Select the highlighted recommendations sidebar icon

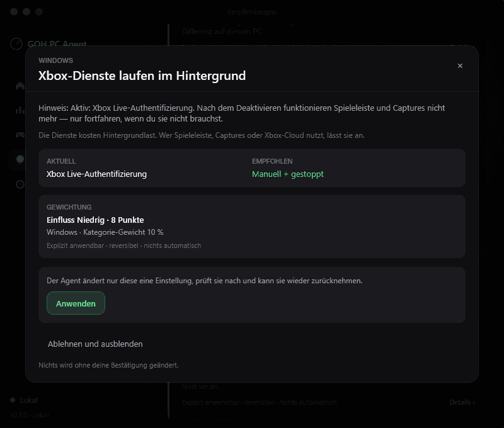click(20, 159)
